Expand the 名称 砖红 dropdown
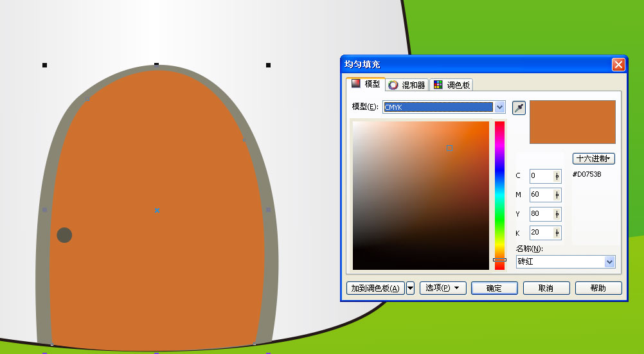644x354 pixels. 609,261
